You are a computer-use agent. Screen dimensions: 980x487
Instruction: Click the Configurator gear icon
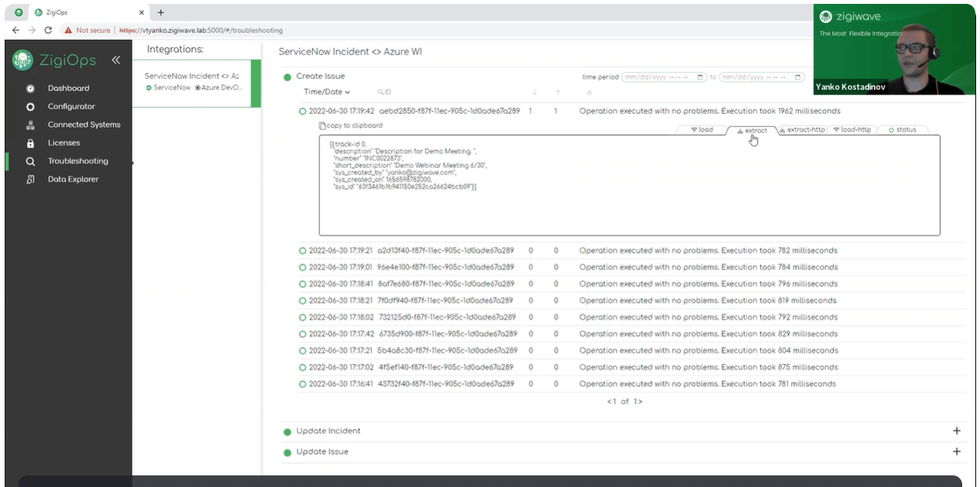tap(30, 107)
